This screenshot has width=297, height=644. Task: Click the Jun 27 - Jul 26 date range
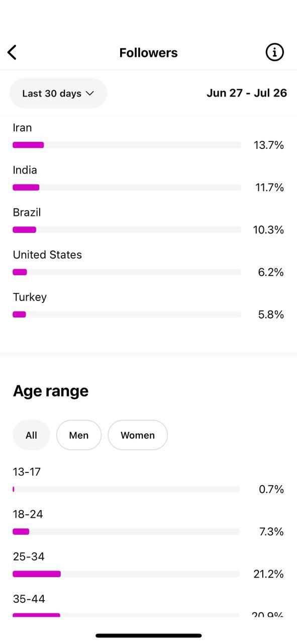[x=247, y=93]
